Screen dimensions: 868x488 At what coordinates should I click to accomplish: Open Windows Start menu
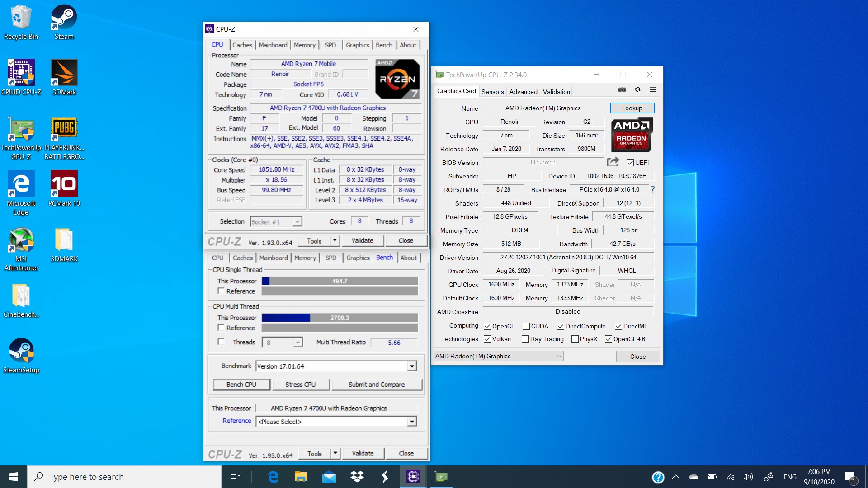[14, 477]
